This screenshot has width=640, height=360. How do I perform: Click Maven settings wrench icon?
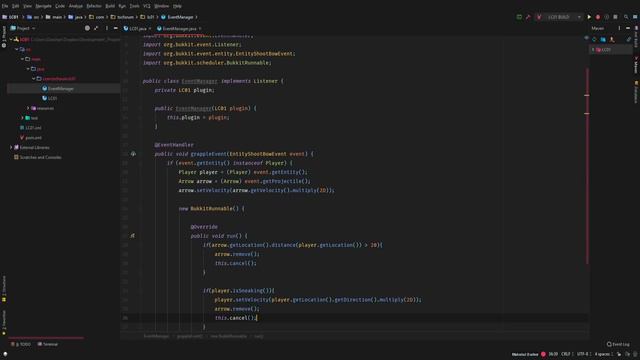coord(629,39)
